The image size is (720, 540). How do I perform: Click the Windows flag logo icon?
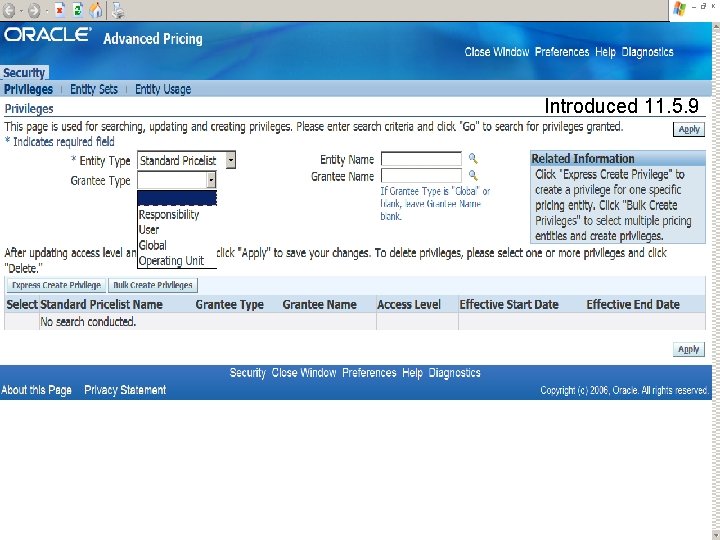(679, 9)
